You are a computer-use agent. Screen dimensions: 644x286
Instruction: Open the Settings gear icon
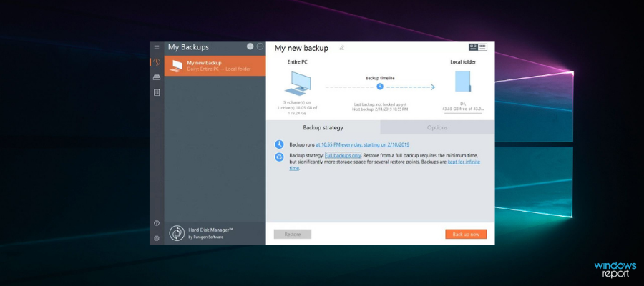tap(157, 238)
